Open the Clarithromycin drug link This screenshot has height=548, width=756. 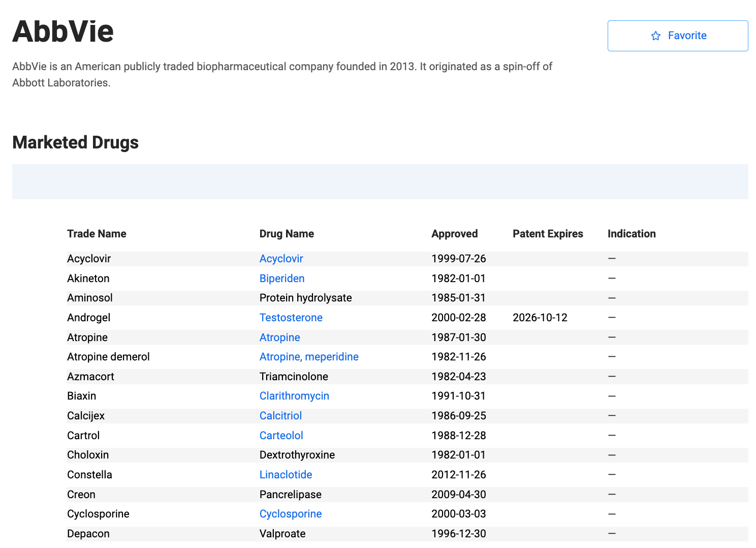[x=294, y=396]
